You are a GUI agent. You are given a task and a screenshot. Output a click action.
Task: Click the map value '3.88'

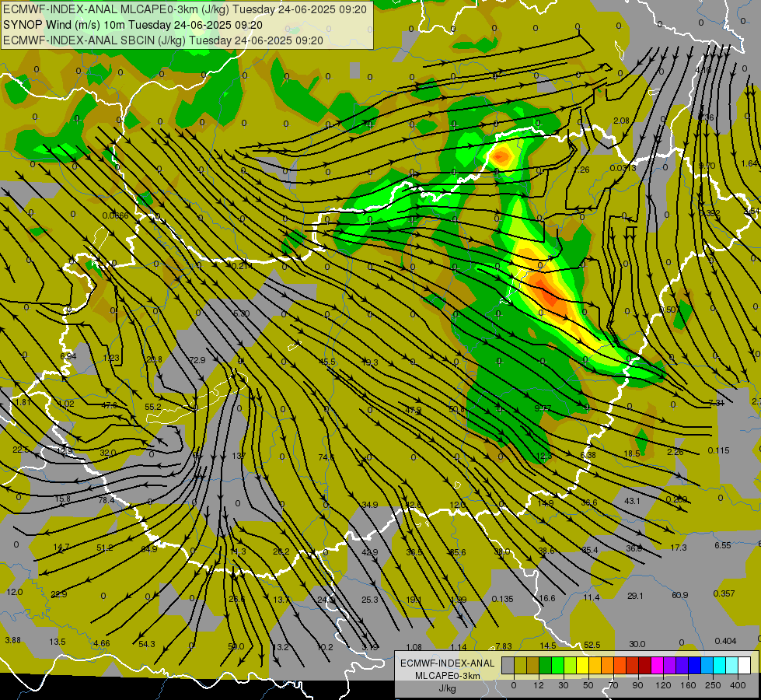click(12, 640)
